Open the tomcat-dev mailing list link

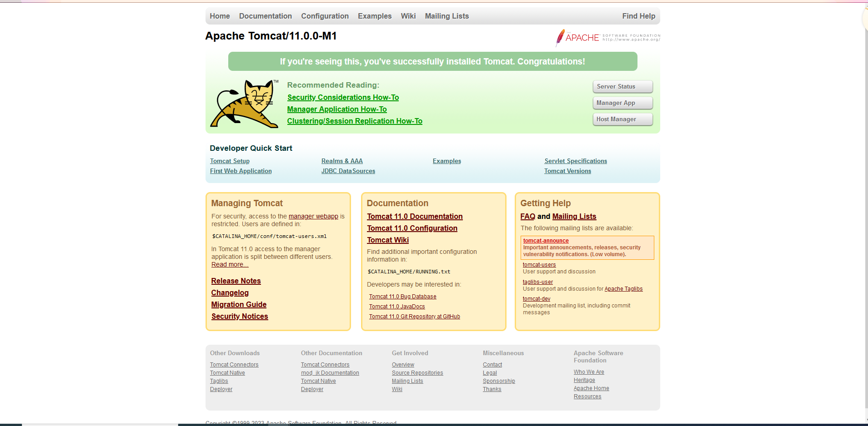(x=537, y=299)
